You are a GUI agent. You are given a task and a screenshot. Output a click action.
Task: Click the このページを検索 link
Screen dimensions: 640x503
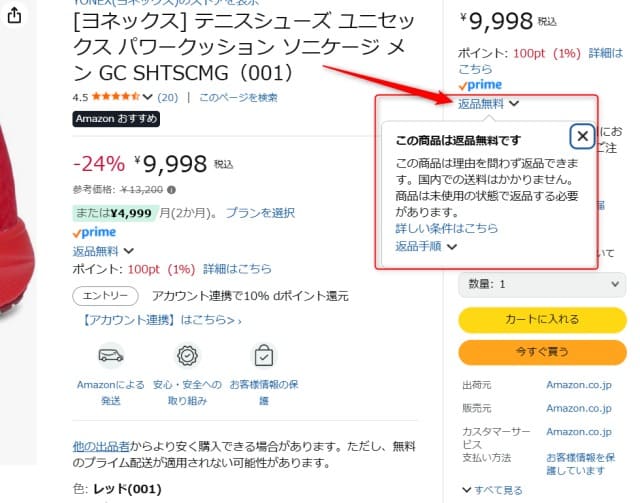point(238,97)
